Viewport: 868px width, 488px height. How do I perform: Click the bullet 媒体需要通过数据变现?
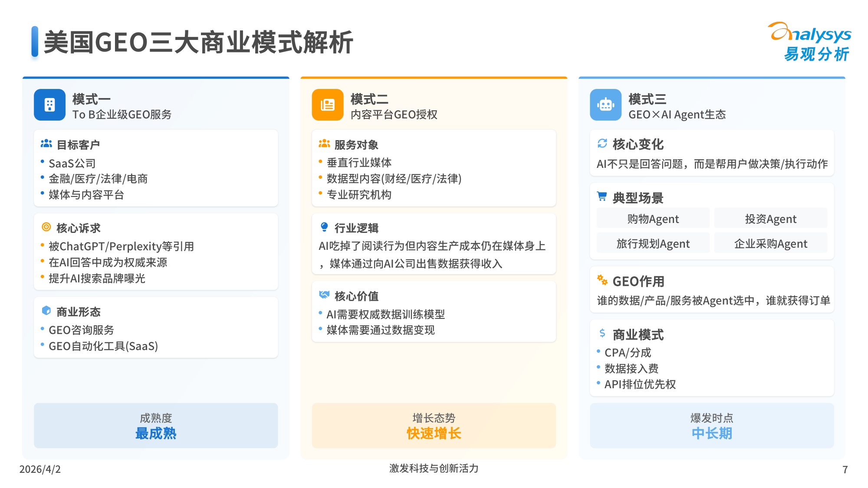pyautogui.click(x=381, y=330)
